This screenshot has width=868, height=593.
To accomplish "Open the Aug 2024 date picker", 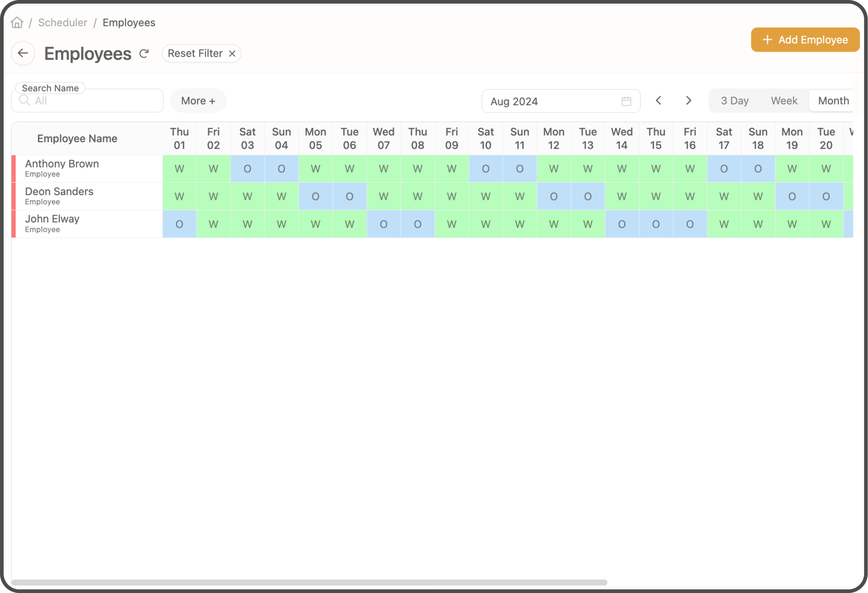I will (x=542, y=101).
